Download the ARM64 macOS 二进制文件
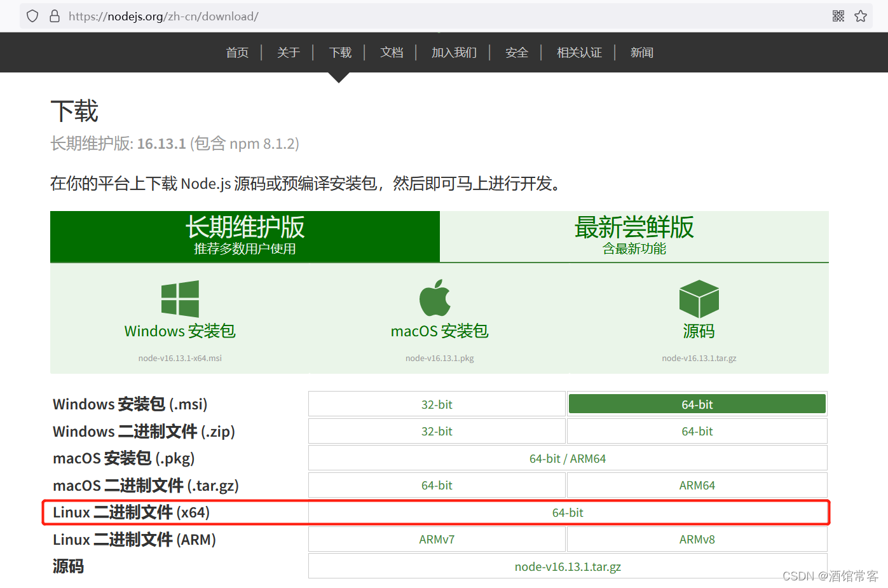 coord(697,484)
